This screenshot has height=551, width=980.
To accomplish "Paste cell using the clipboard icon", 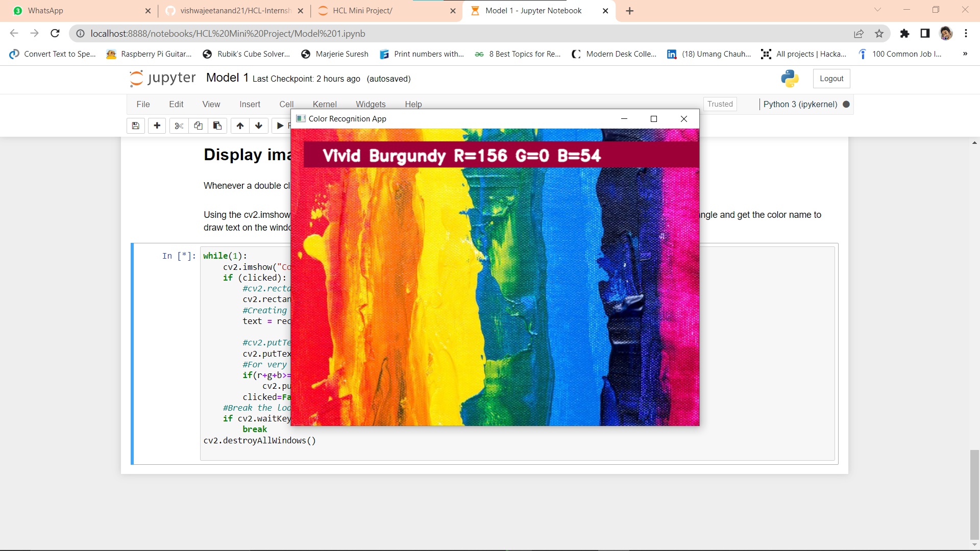I will pos(217,126).
